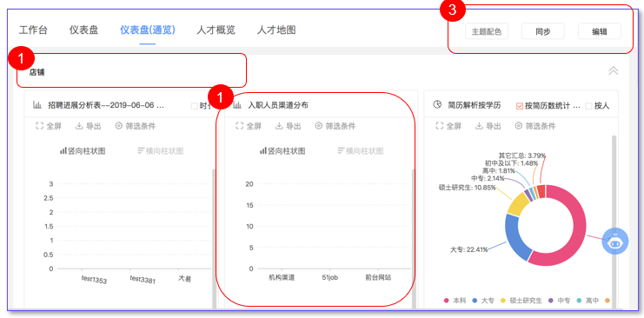This screenshot has width=644, height=318.
Task: Open fullscreen for 招聘进展分析表 chart
Action: [x=49, y=126]
